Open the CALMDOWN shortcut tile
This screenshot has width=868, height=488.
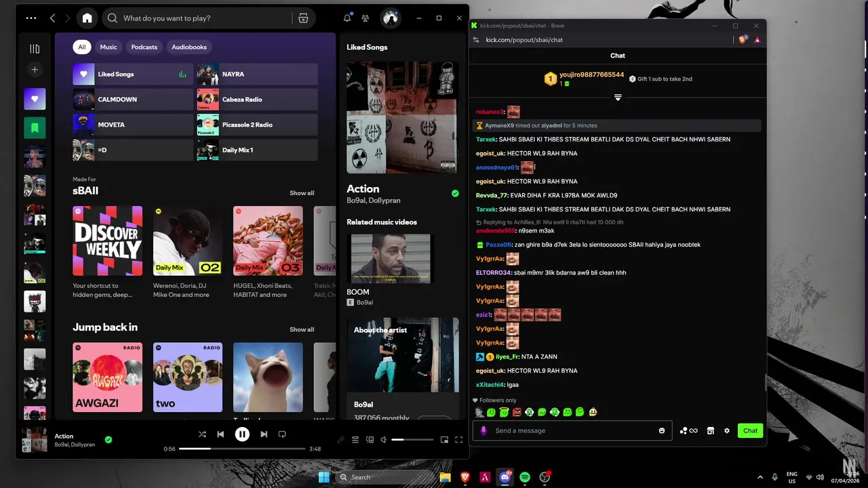[x=133, y=99]
